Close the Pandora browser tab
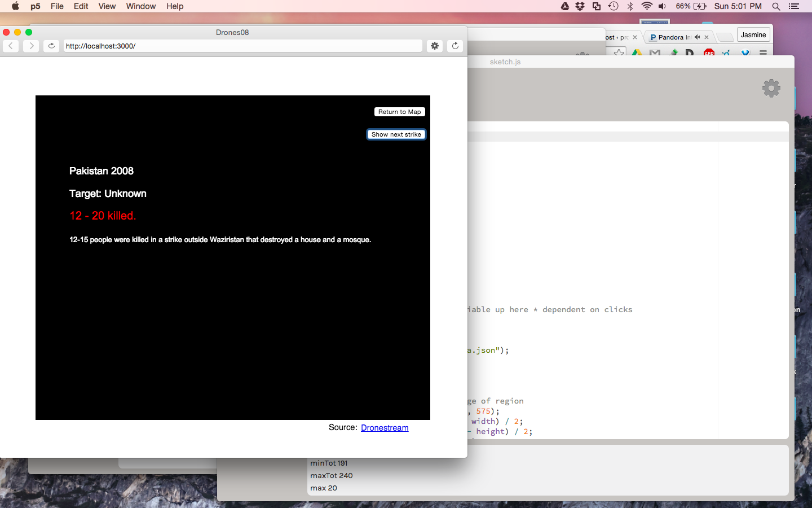Image resolution: width=812 pixels, height=508 pixels. (707, 37)
